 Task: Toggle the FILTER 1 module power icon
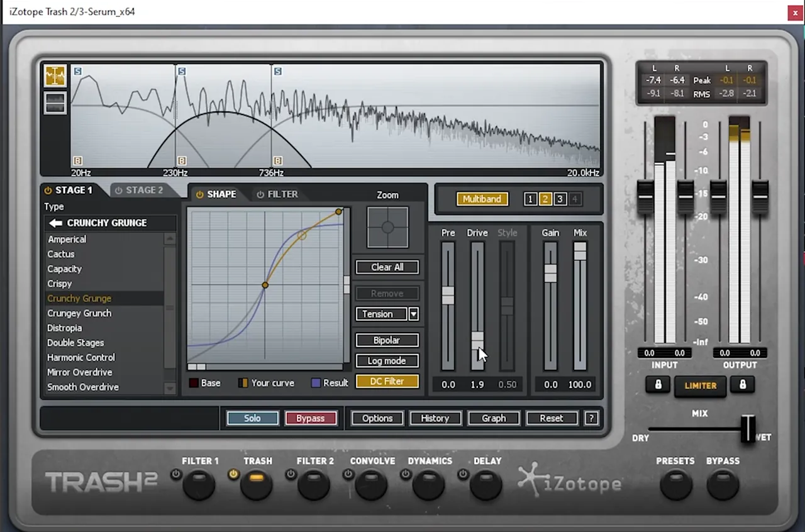click(175, 474)
